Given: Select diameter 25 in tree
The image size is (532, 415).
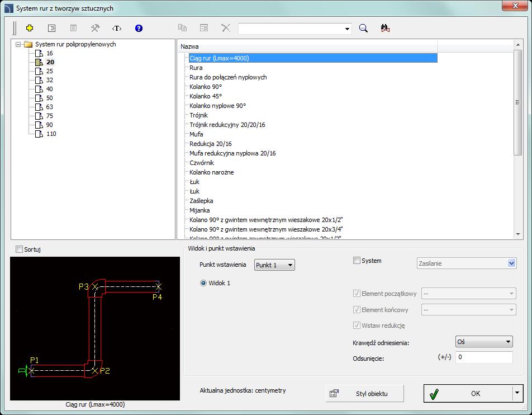Looking at the screenshot, I should pyautogui.click(x=50, y=71).
